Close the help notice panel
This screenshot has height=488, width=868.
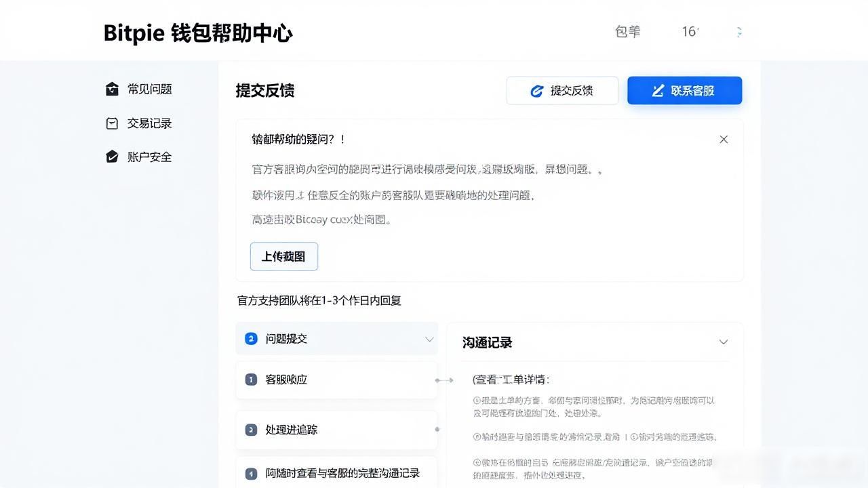pyautogui.click(x=724, y=139)
